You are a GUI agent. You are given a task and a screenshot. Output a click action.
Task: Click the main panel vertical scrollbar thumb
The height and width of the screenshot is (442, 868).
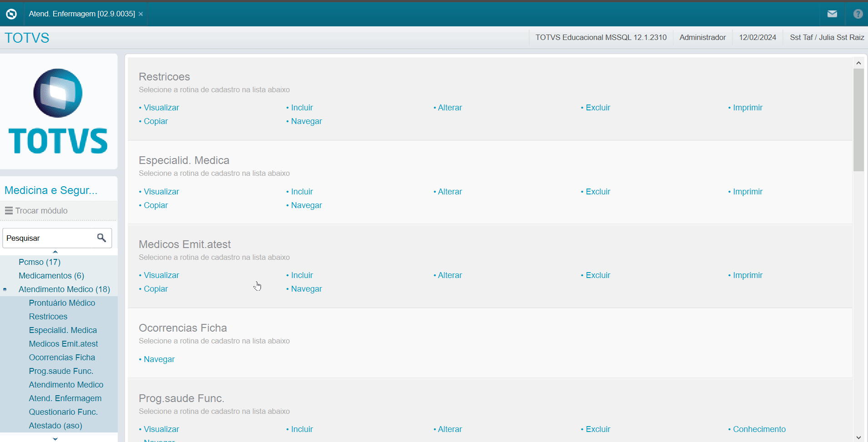click(x=858, y=120)
